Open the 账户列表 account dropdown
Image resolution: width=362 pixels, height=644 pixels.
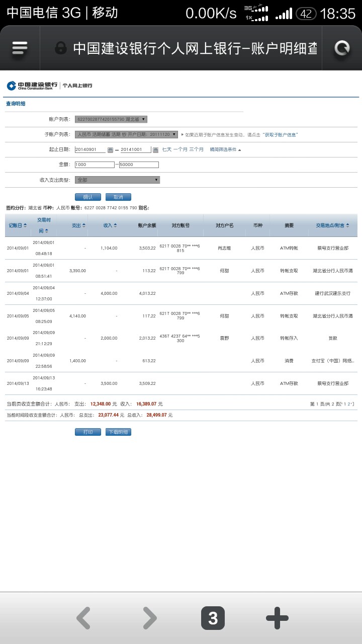pyautogui.click(x=111, y=119)
